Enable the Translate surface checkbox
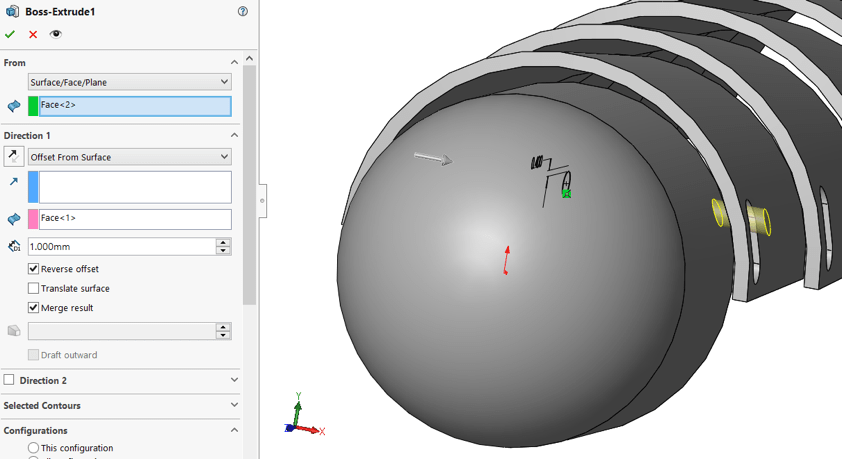 coord(34,288)
